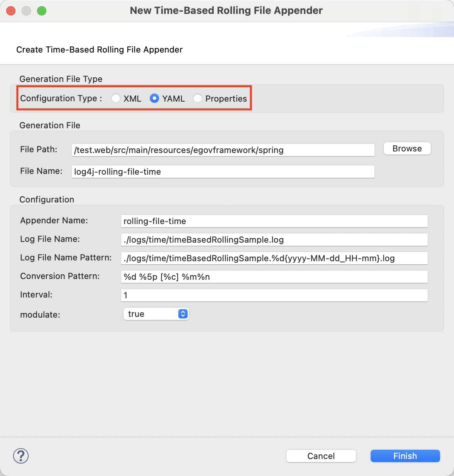454x476 pixels.
Task: Minimize the dialog with the gray window button
Action: (x=26, y=11)
